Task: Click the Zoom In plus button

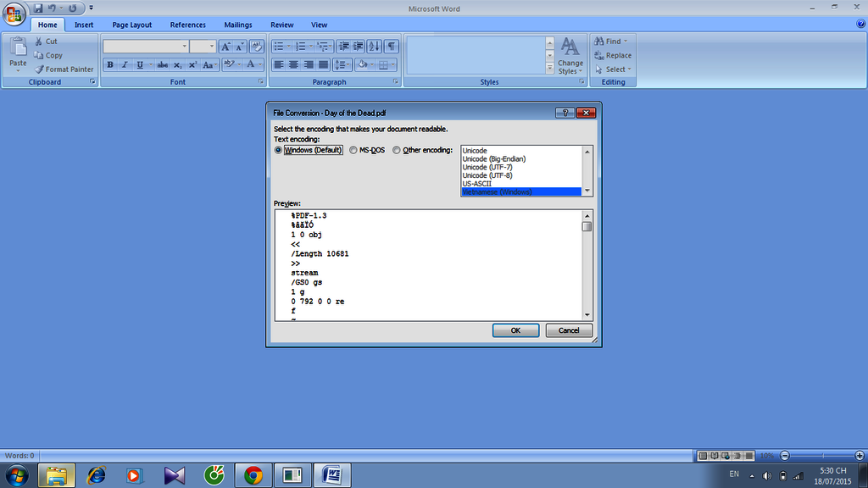Action: click(860, 456)
